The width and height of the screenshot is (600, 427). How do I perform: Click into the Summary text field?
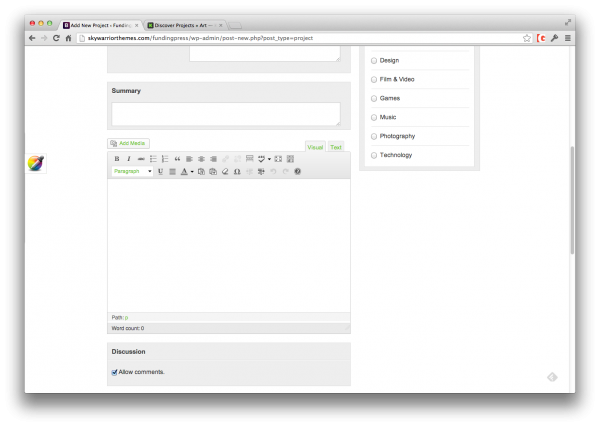click(x=226, y=114)
